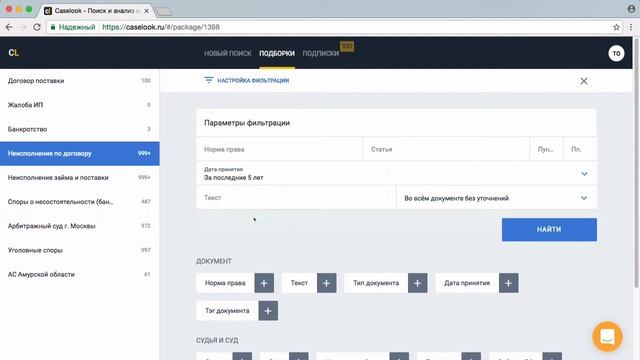
Task: Open Договор поставки collection
Action: click(80, 81)
